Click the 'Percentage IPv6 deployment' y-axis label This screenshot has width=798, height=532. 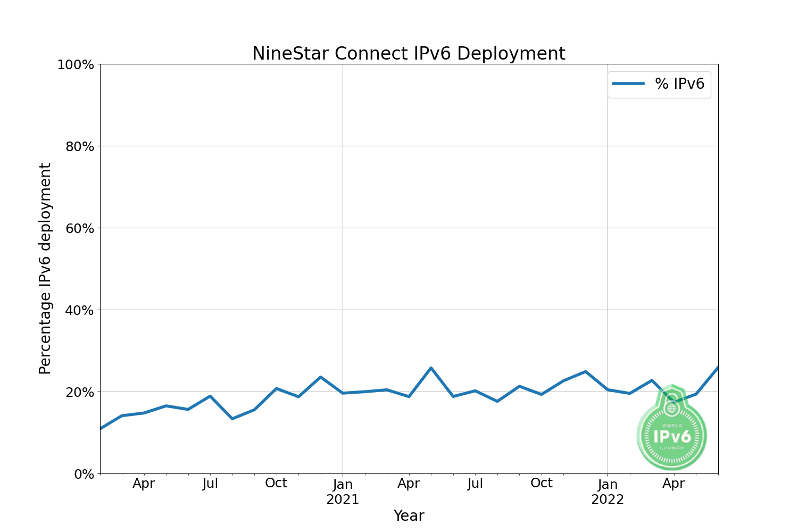coord(45,269)
